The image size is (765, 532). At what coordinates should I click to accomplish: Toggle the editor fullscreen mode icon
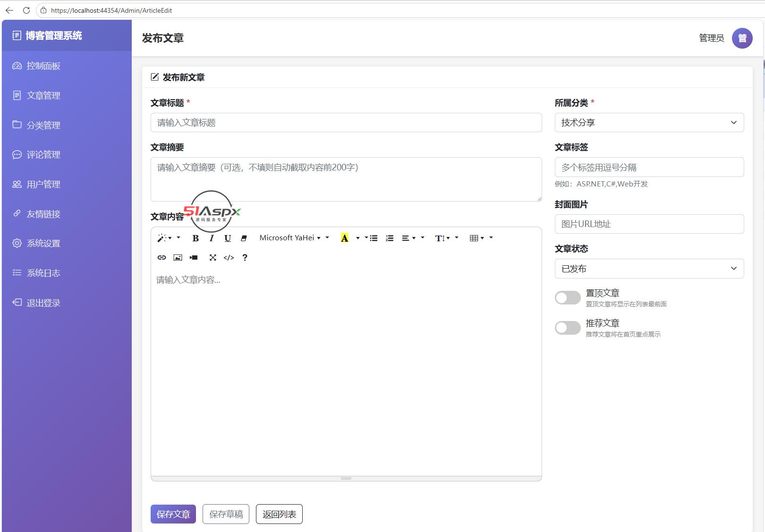coord(213,258)
